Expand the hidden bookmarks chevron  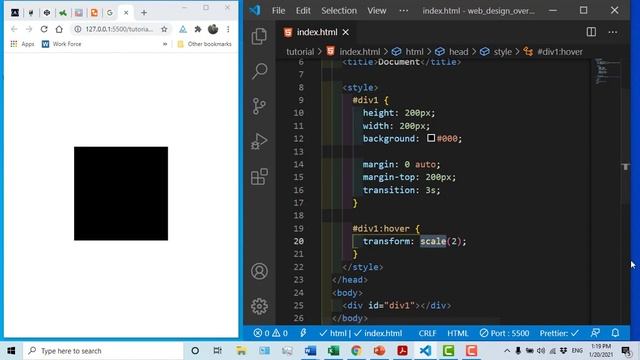(165, 44)
